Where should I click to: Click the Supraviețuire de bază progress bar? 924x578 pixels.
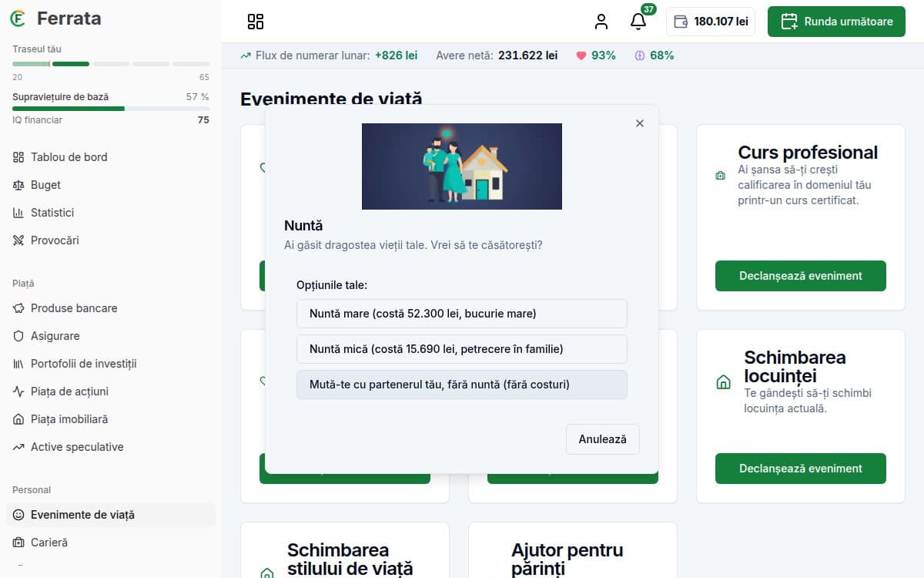coord(111,109)
